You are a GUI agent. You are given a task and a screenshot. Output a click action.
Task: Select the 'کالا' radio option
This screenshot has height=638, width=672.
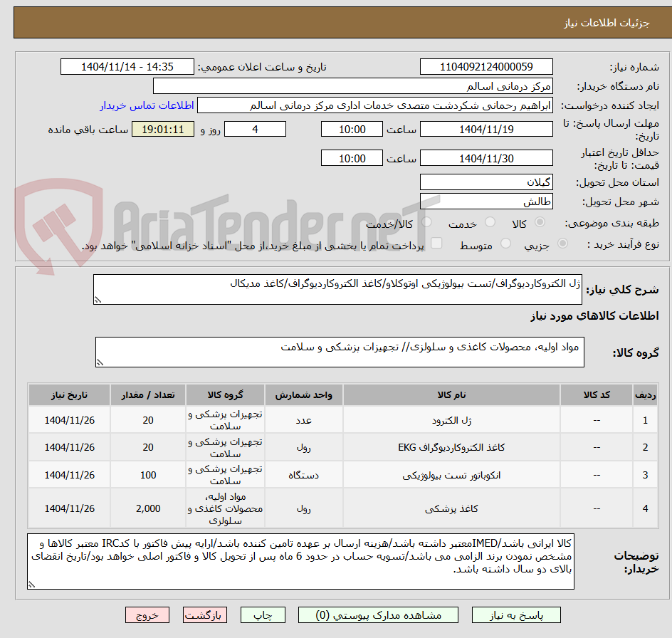[540, 221]
